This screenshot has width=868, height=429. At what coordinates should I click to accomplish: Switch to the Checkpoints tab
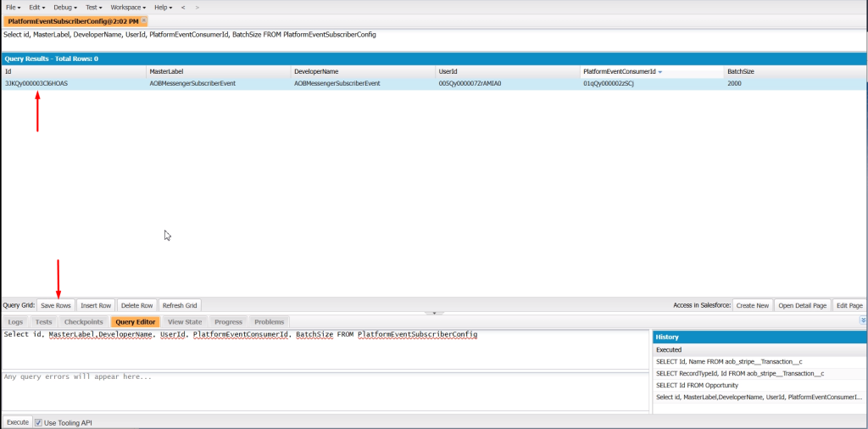(x=84, y=321)
